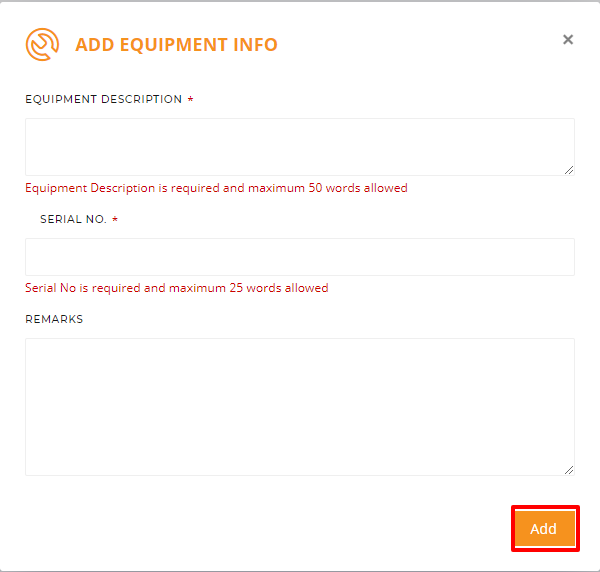Click the EQUIPMENT DESCRIPTION field label
The height and width of the screenshot is (572, 600).
(x=103, y=99)
